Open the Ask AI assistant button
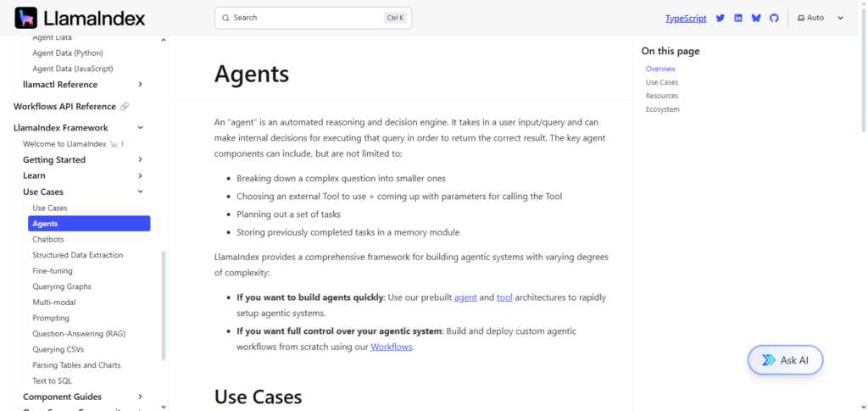The image size is (868, 411). coord(785,360)
